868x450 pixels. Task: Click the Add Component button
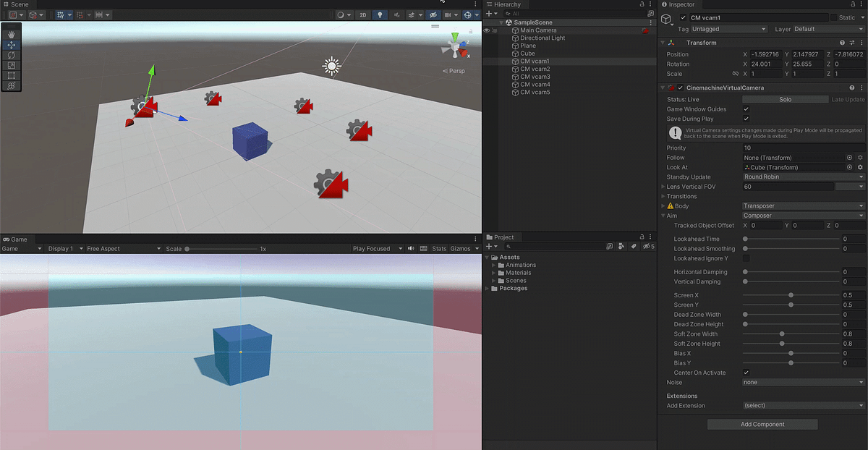point(762,424)
